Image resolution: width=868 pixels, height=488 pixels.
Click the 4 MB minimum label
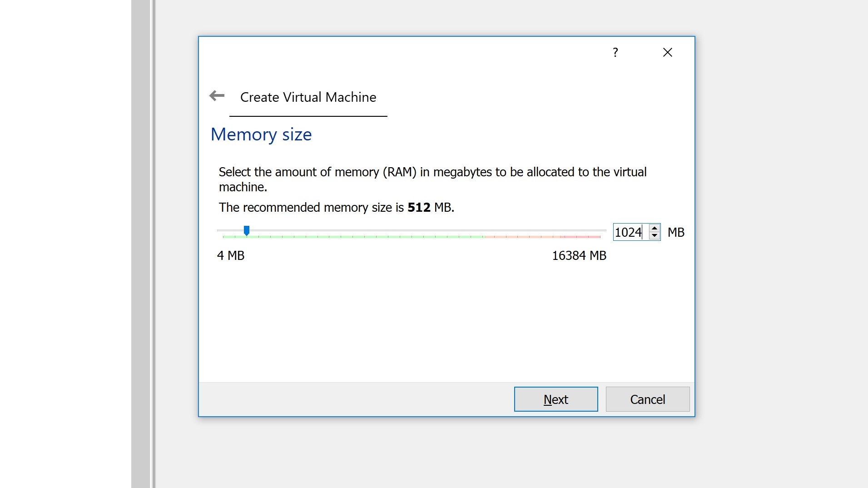point(231,255)
